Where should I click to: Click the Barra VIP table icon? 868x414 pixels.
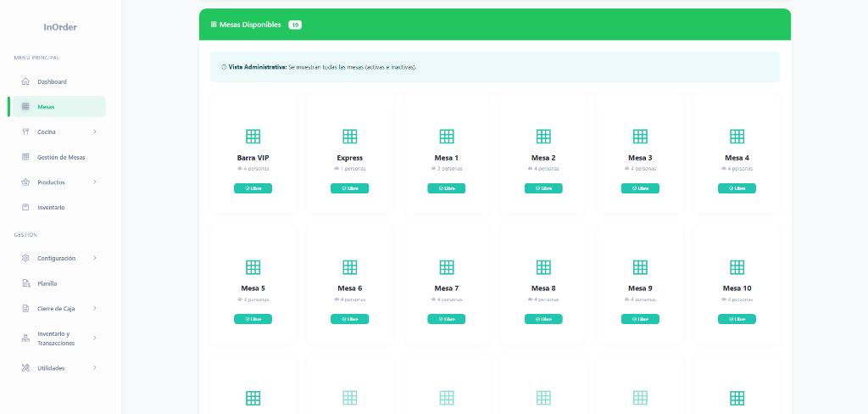[253, 137]
